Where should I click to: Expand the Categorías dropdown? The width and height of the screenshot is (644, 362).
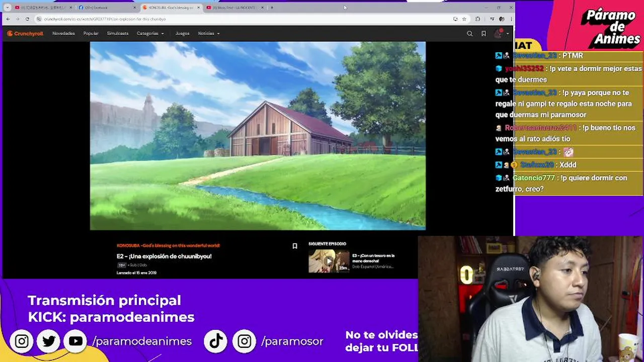[150, 34]
